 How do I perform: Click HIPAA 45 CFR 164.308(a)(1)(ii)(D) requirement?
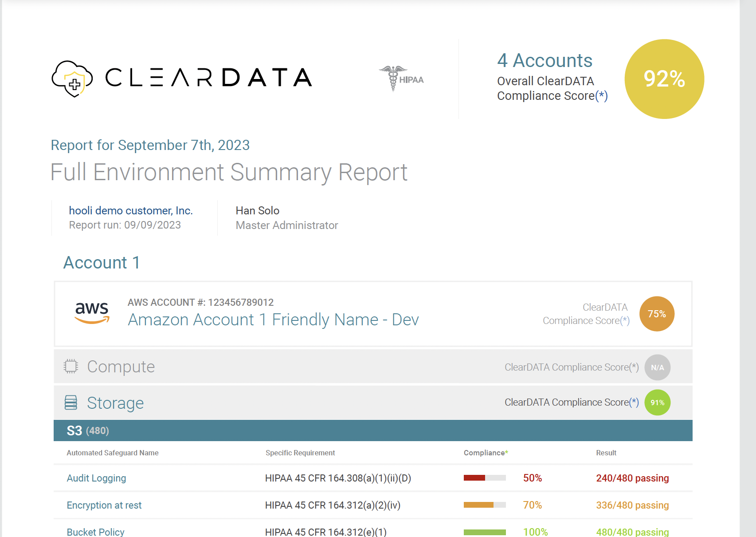[338, 478]
